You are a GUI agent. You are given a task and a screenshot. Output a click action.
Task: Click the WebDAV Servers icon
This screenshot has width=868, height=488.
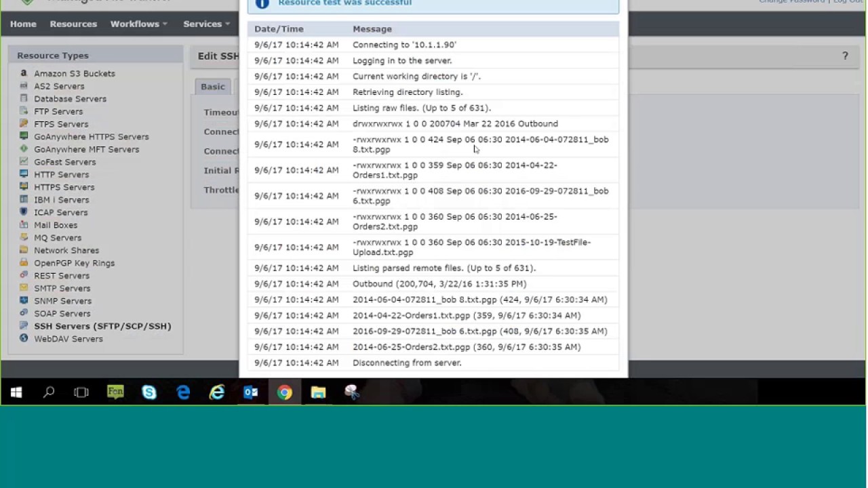[24, 339]
